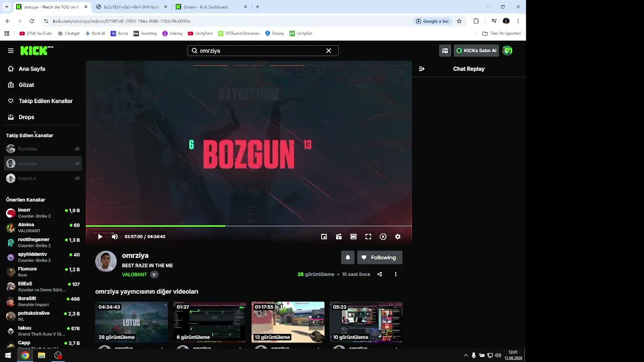The width and height of the screenshot is (644, 362).
Task: Open Takip Edilen Kanallar page
Action: [x=43, y=101]
